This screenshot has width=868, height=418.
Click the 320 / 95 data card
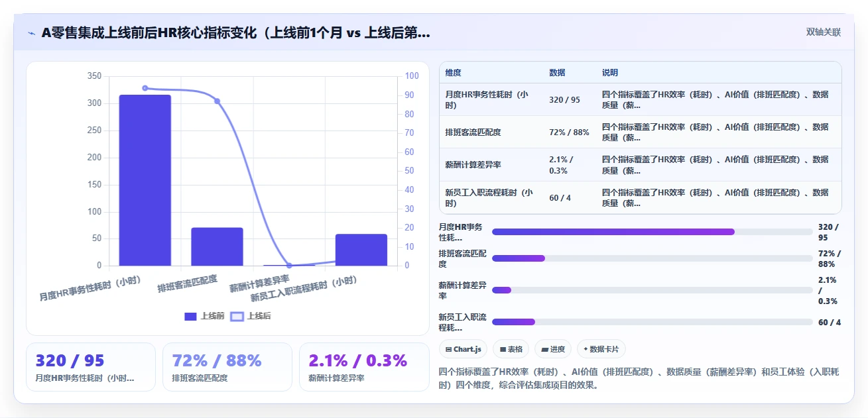pos(91,367)
